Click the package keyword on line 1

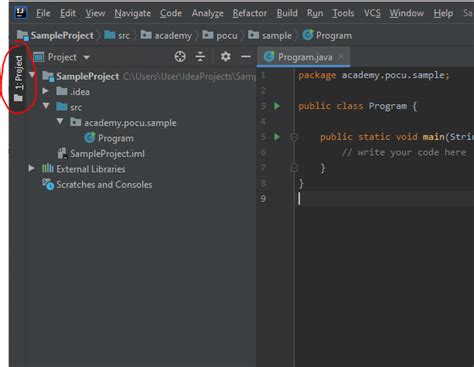pos(317,75)
